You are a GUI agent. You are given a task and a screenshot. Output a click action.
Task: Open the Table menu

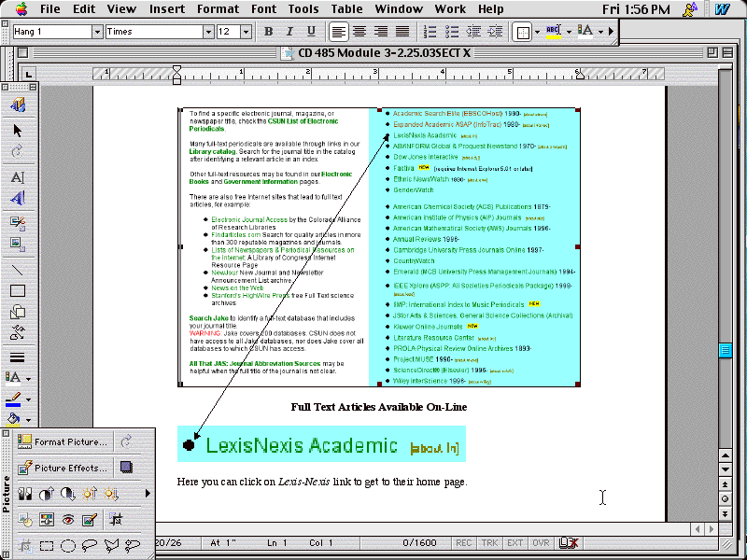point(346,9)
